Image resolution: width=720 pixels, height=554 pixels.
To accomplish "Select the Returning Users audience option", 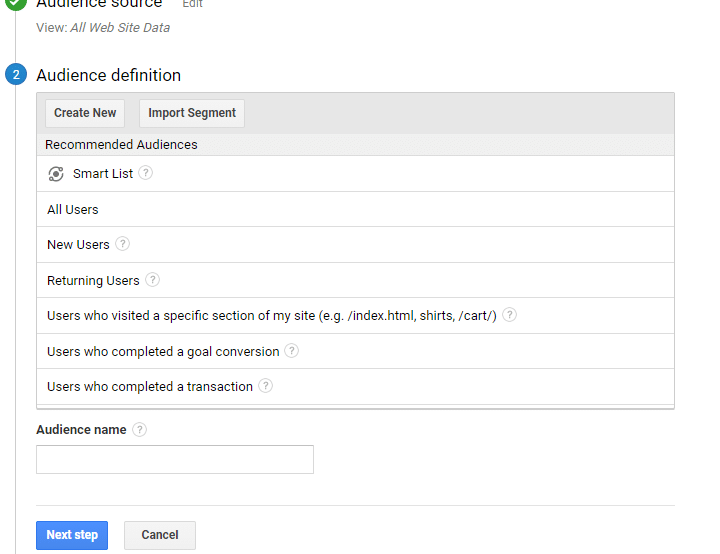I will pos(93,281).
